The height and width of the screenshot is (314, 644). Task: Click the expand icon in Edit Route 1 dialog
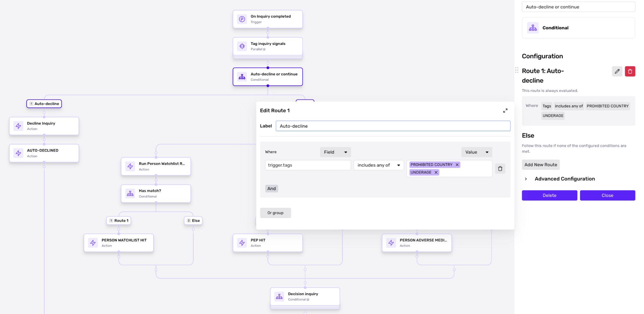[505, 111]
